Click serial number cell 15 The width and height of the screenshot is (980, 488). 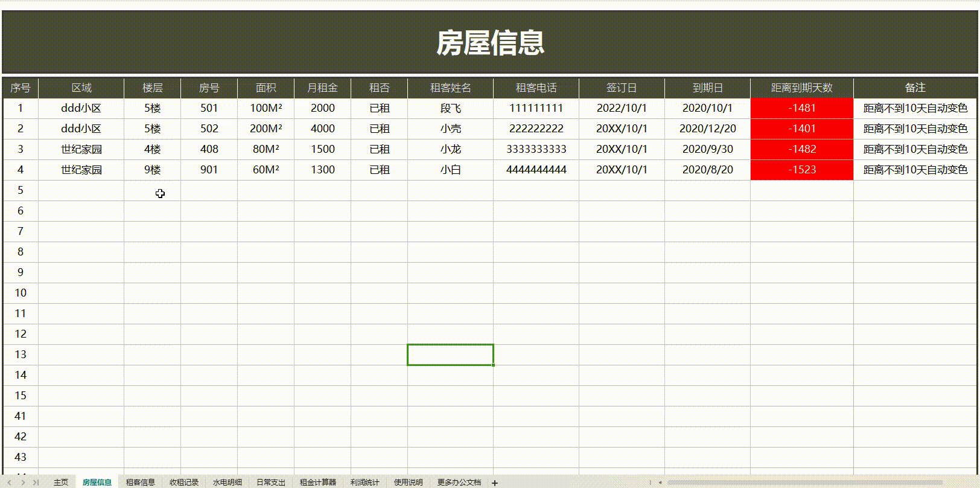point(21,396)
